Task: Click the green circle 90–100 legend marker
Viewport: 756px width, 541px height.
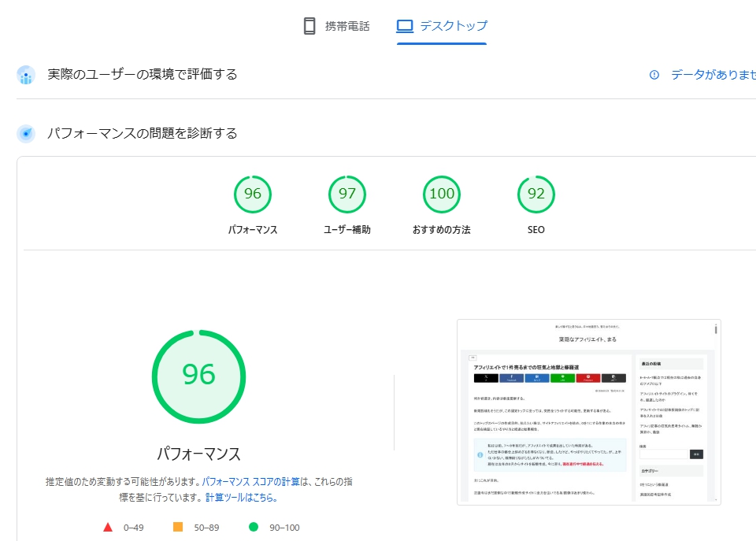Action: click(254, 527)
